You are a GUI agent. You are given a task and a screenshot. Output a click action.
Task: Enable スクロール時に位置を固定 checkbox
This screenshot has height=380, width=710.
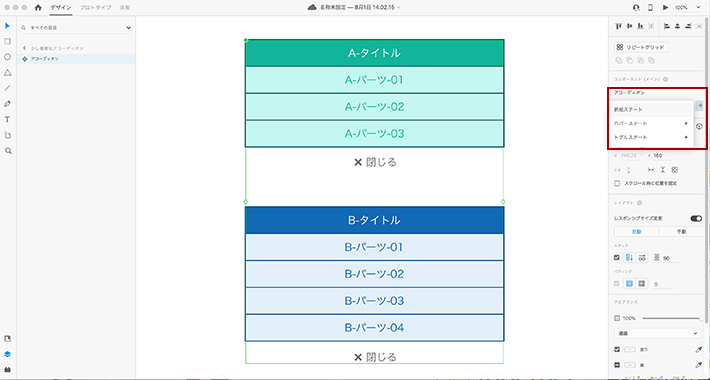617,183
